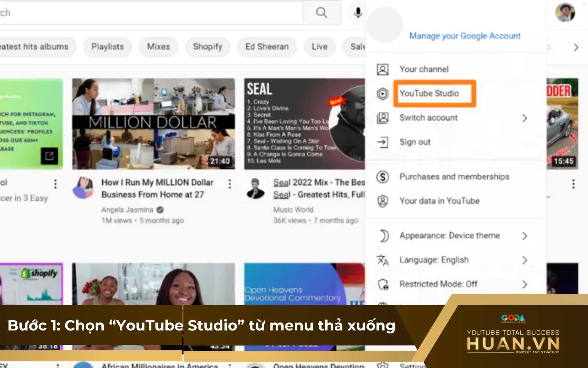Click the moon icon for Appearance

[x=384, y=236]
